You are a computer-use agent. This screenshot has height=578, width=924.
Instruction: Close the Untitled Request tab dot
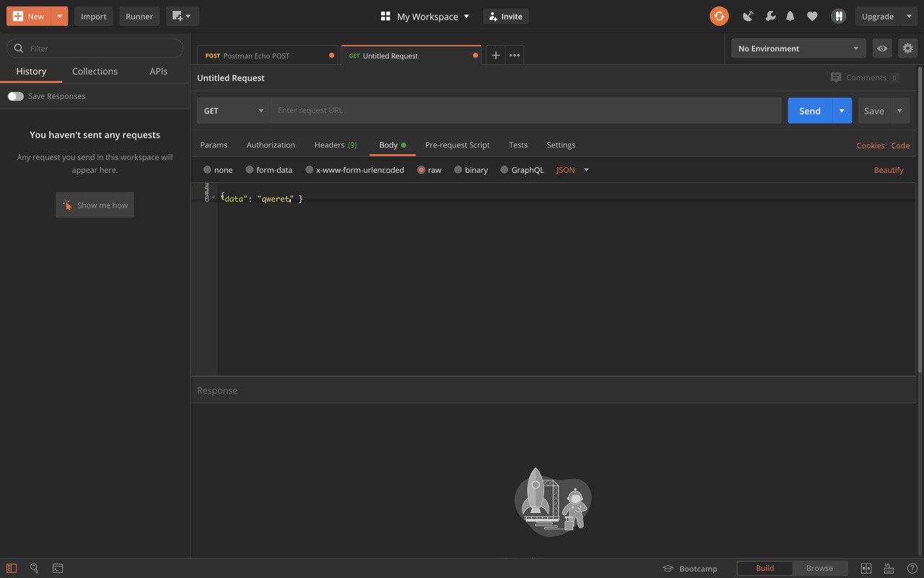click(475, 56)
